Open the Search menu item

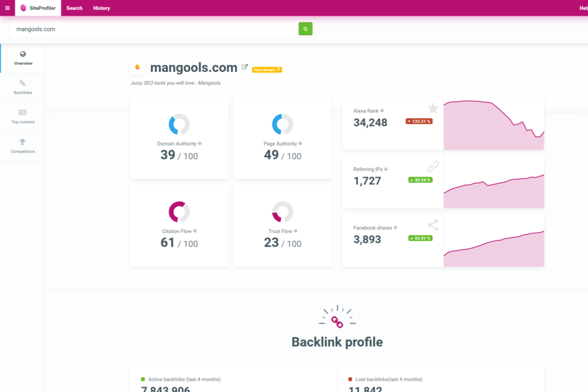coord(74,8)
